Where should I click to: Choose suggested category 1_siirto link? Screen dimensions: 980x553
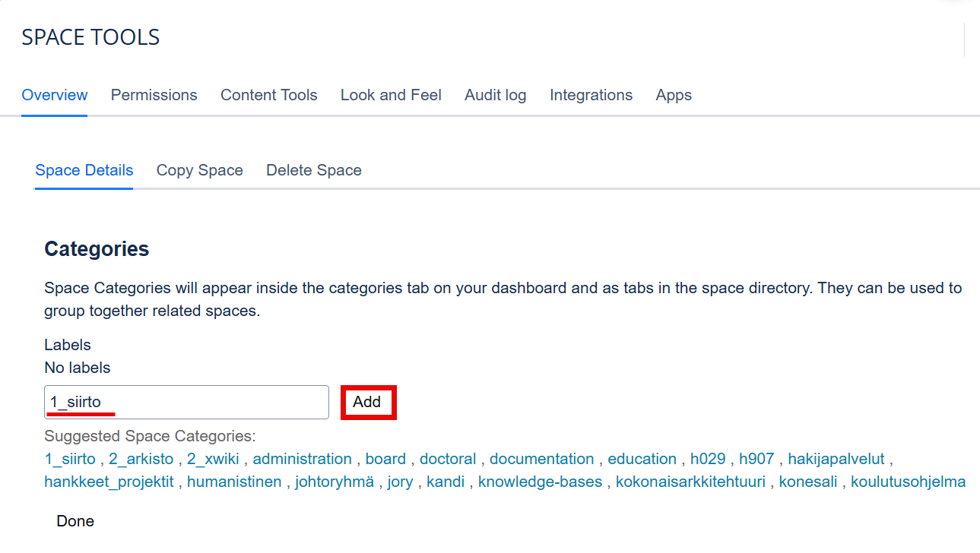[70, 459]
